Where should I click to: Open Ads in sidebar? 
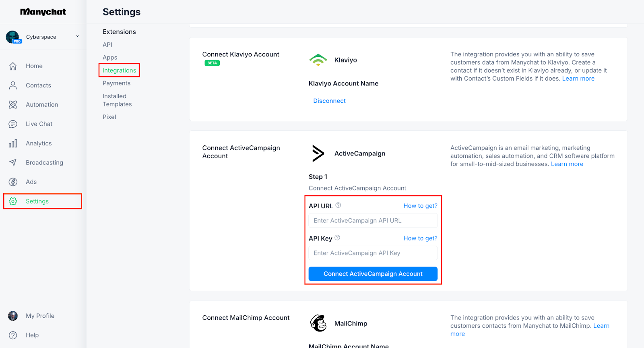pyautogui.click(x=31, y=182)
